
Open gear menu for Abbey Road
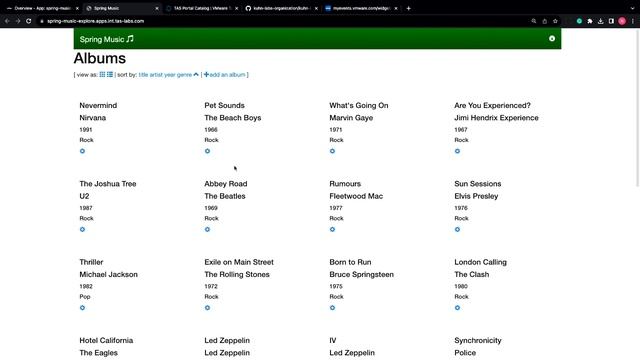coord(207,229)
